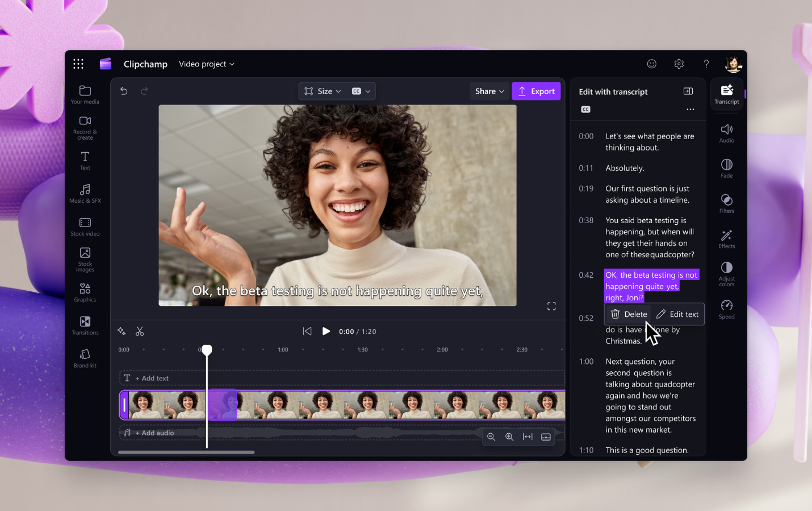Zoom in the timeline
The image size is (812, 511).
509,437
